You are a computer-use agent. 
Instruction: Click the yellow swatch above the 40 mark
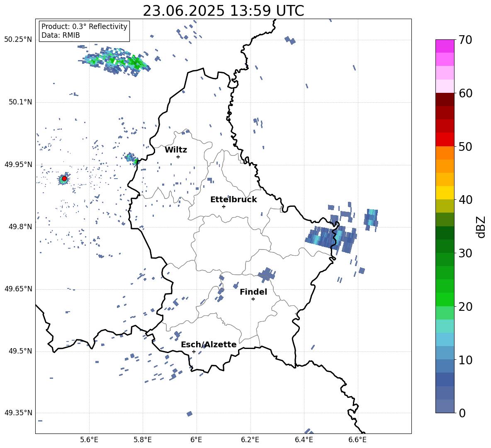(445, 193)
